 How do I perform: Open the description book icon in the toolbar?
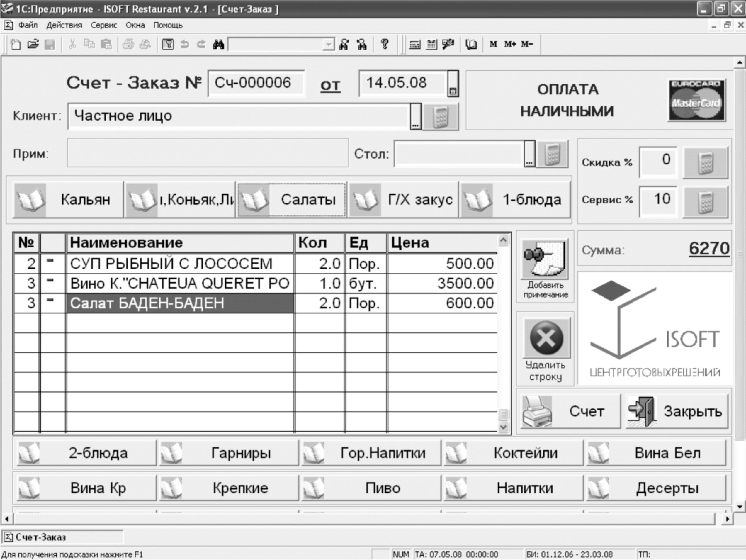pos(471,44)
